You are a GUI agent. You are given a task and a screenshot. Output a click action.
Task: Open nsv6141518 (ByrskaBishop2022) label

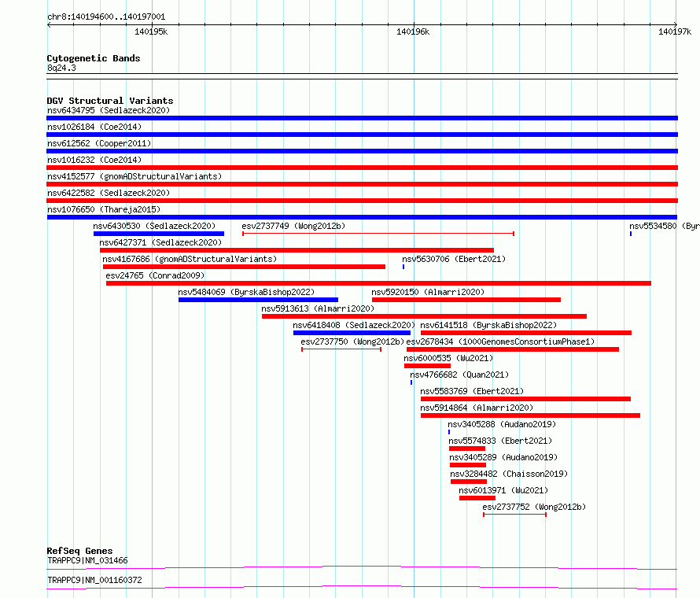pos(488,325)
